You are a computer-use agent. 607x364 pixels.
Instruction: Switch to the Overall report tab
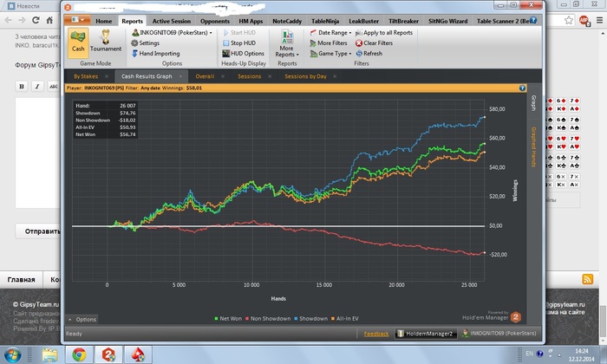coord(205,76)
